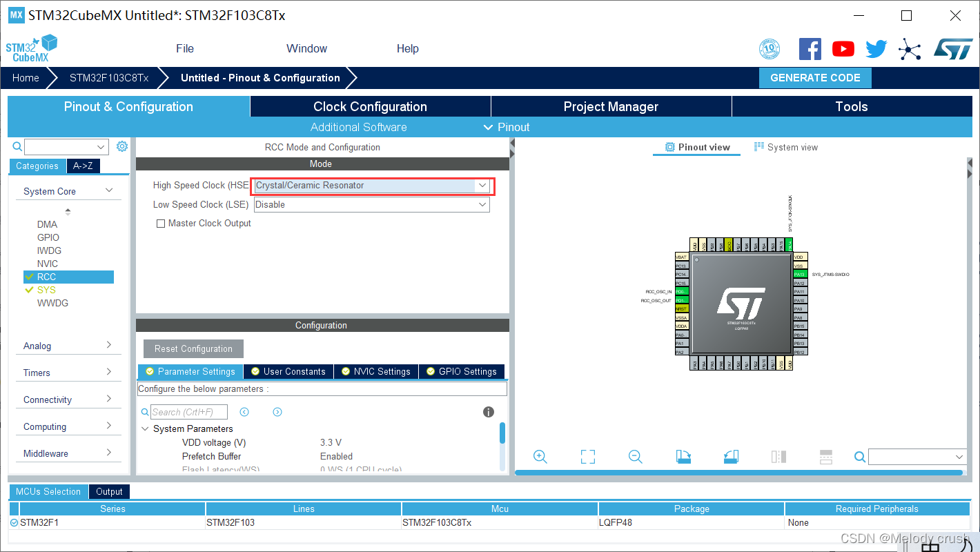
Task: Click the STM32CubeMX logo
Action: 31,48
